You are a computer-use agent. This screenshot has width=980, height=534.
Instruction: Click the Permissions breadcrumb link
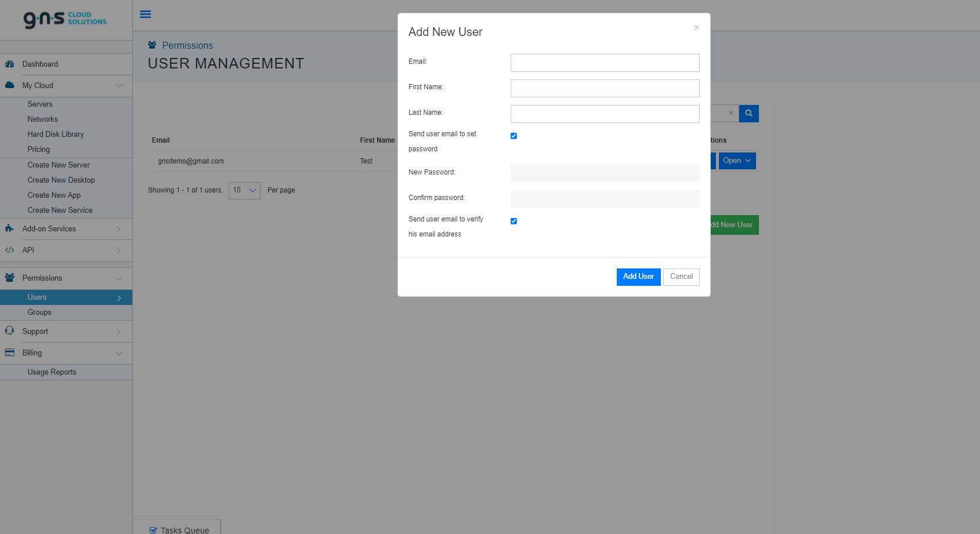click(187, 45)
